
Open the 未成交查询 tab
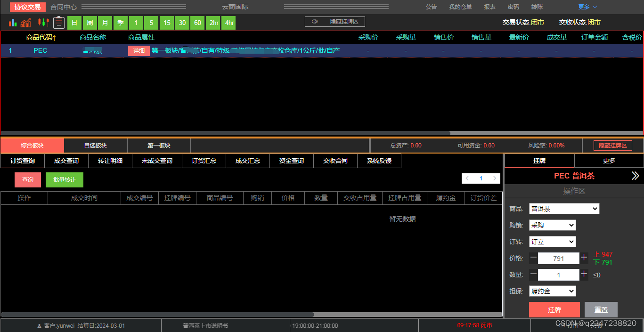pos(157,161)
